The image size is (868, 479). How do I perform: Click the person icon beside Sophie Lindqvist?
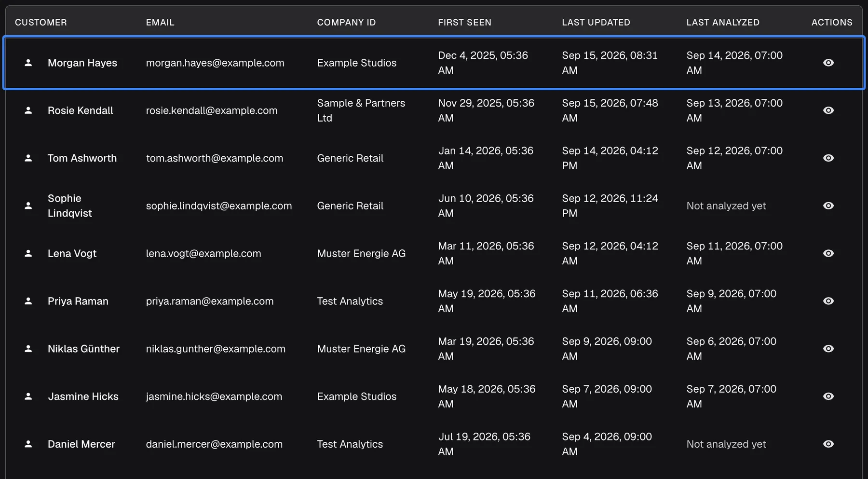click(x=28, y=205)
